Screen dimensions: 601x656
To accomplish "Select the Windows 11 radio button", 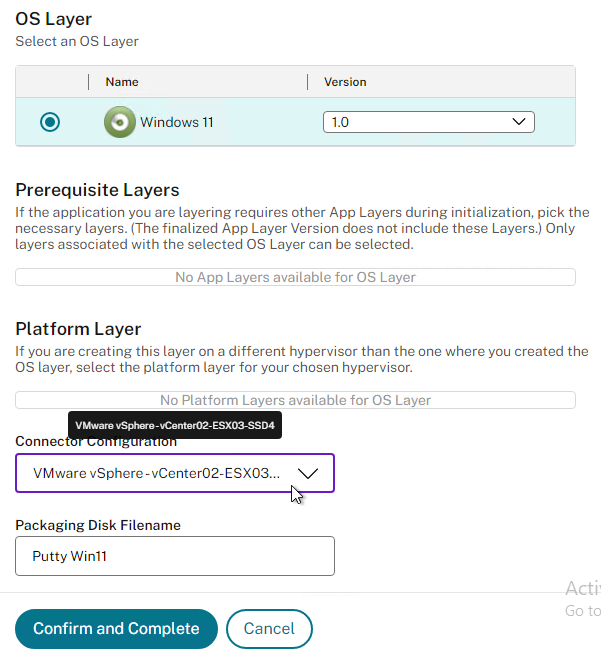I will [50, 122].
